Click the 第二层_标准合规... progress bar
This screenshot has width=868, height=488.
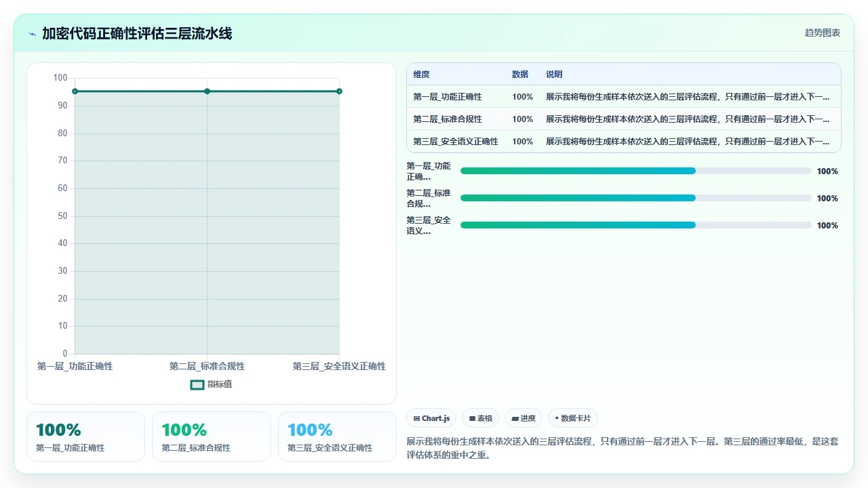pos(636,198)
